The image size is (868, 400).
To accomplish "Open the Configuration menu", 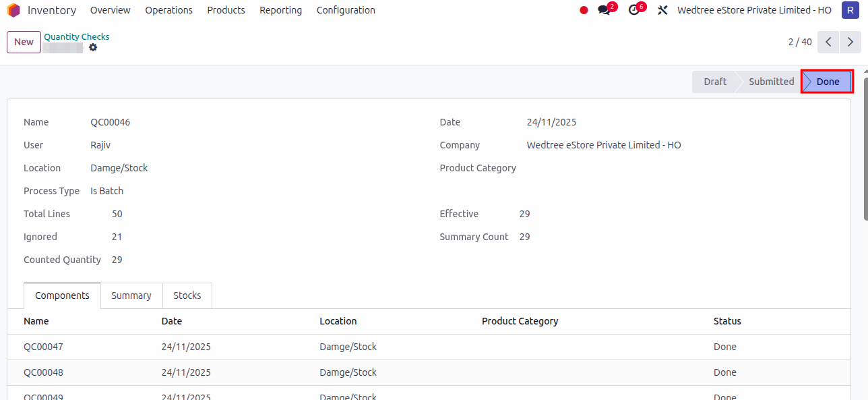I will coord(345,10).
